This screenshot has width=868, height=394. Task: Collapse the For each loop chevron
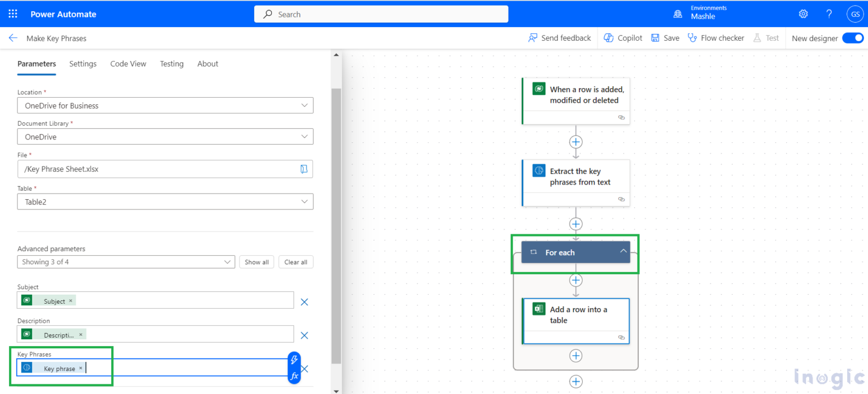pos(623,252)
